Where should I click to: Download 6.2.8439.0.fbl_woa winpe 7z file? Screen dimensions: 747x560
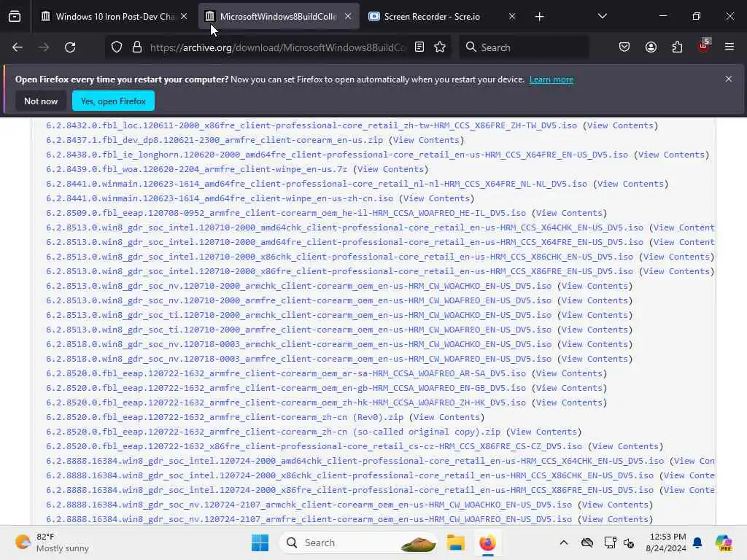pyautogui.click(x=197, y=169)
